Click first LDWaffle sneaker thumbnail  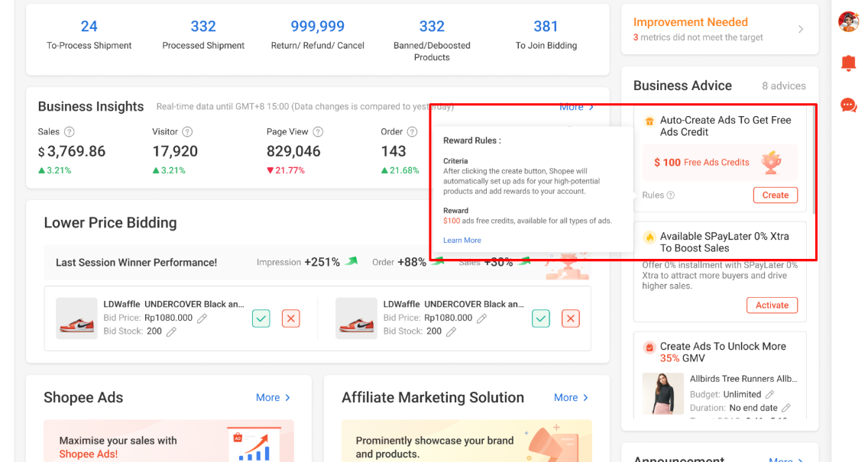pos(76,318)
